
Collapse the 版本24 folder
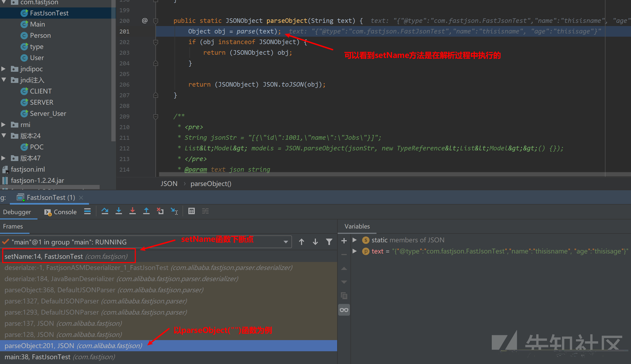tap(3, 136)
